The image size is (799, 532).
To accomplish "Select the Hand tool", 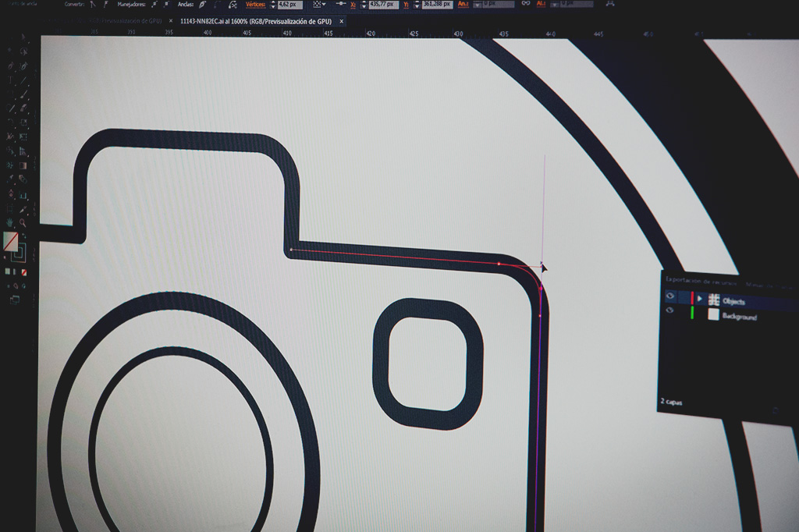I will pyautogui.click(x=10, y=222).
